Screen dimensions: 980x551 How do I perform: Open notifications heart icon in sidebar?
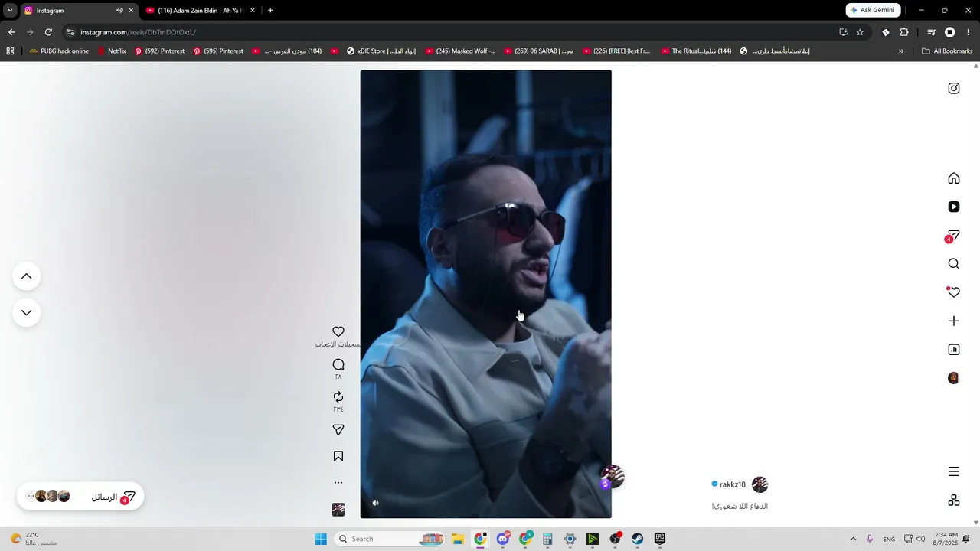[953, 292]
